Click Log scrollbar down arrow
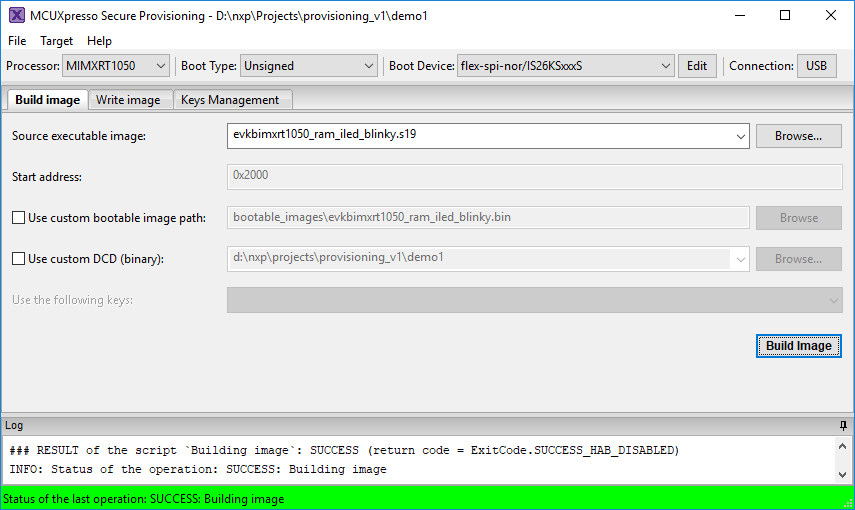Image resolution: width=855 pixels, height=510 pixels. tap(842, 475)
